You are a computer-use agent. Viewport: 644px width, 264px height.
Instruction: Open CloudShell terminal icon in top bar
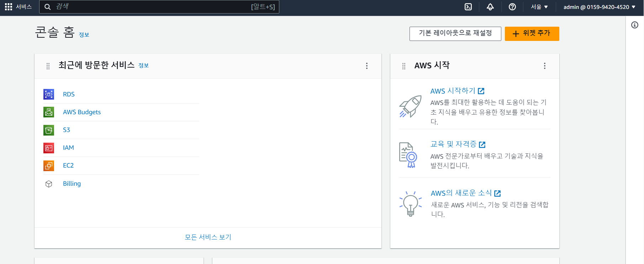tap(468, 7)
